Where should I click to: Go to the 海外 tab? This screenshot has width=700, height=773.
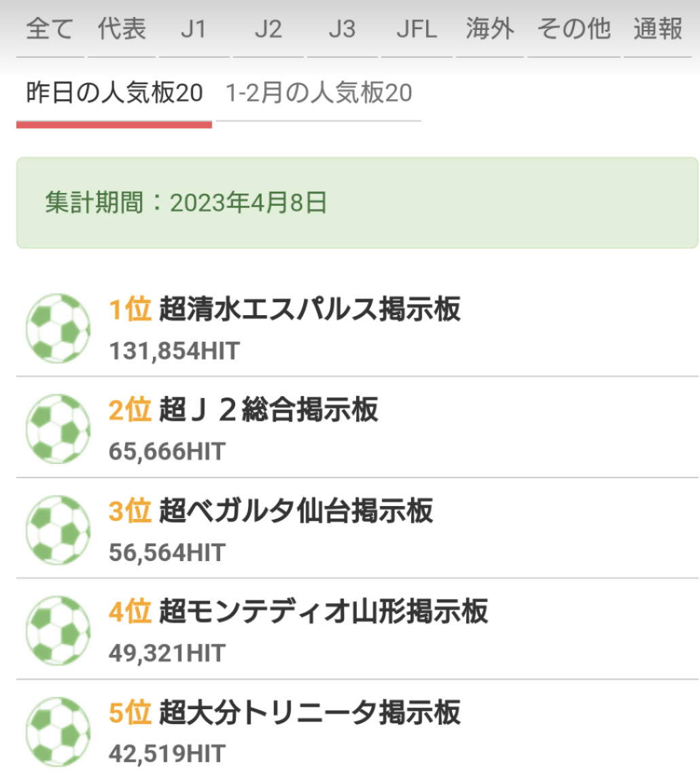[490, 29]
